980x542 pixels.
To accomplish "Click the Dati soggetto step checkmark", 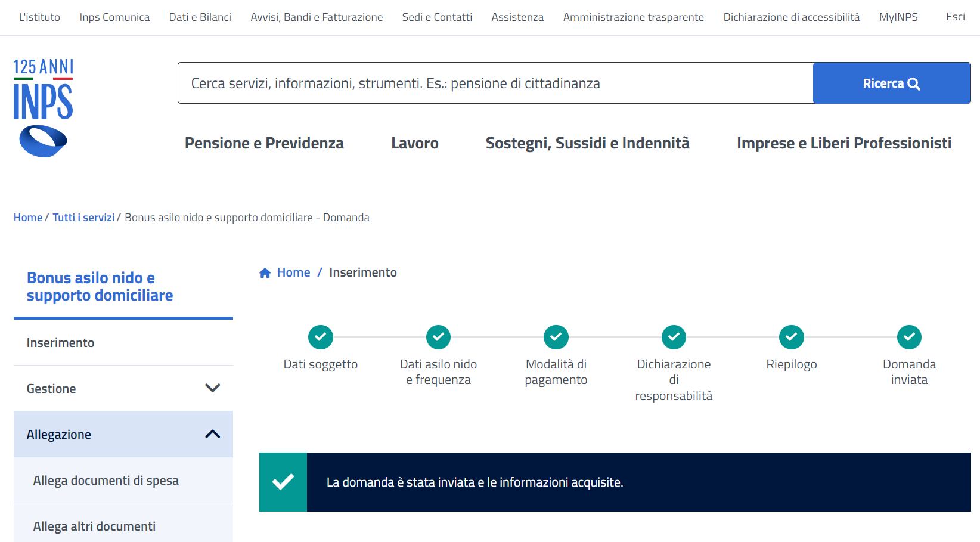I will coord(321,337).
